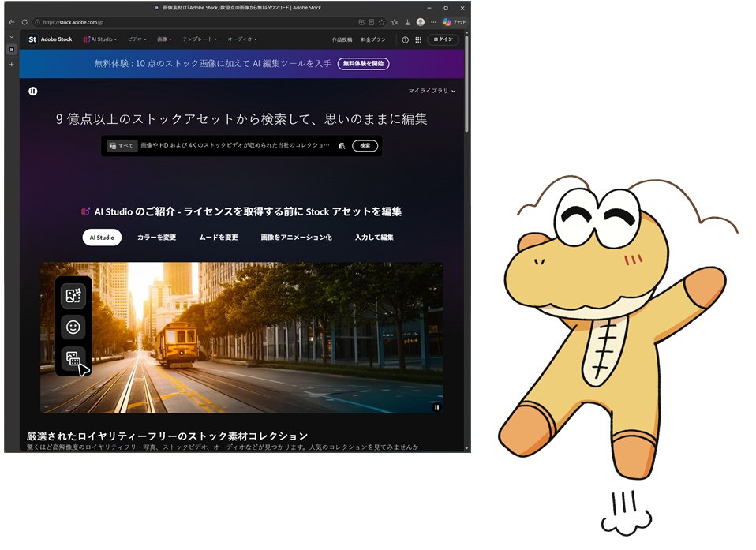756x550 pixels.
Task: Click the Adobe Stock help question icon
Action: [x=405, y=40]
